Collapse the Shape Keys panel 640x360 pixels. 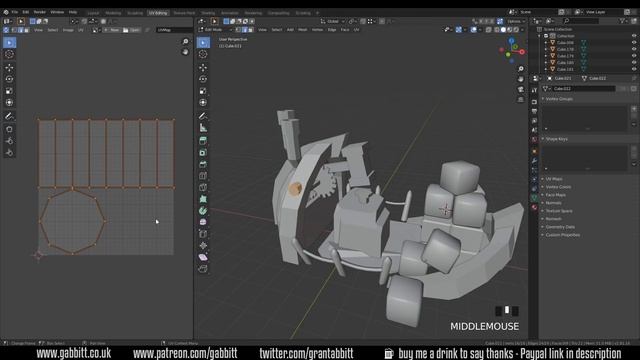[x=555, y=139]
